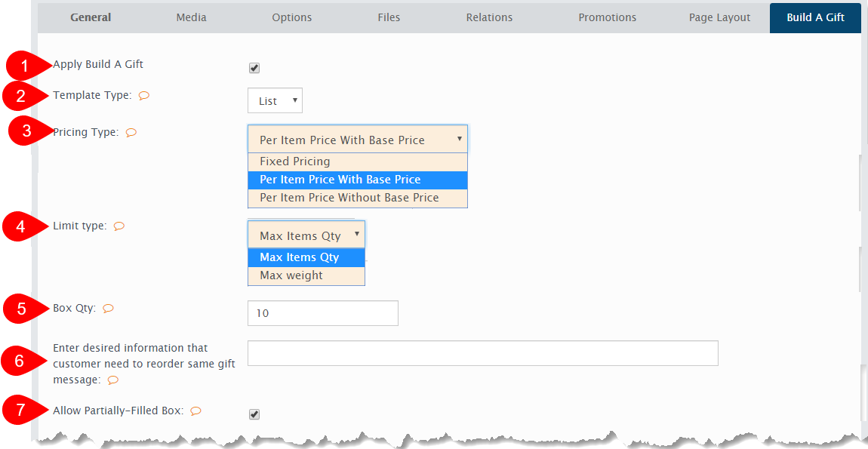Click the help icon beside Allow Partially-Filled Box
Viewport: 868px width, 449px height.
point(195,411)
